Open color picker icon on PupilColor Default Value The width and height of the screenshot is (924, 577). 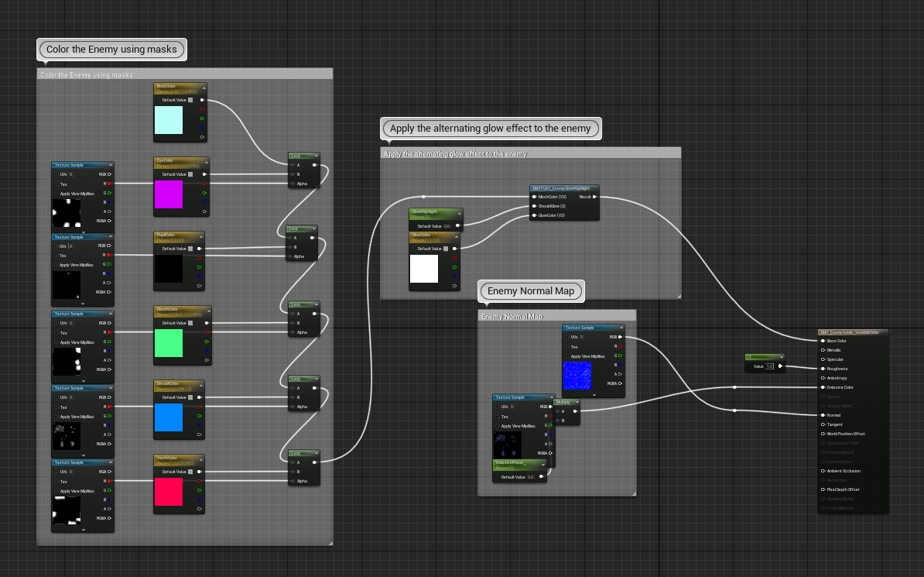[190, 249]
